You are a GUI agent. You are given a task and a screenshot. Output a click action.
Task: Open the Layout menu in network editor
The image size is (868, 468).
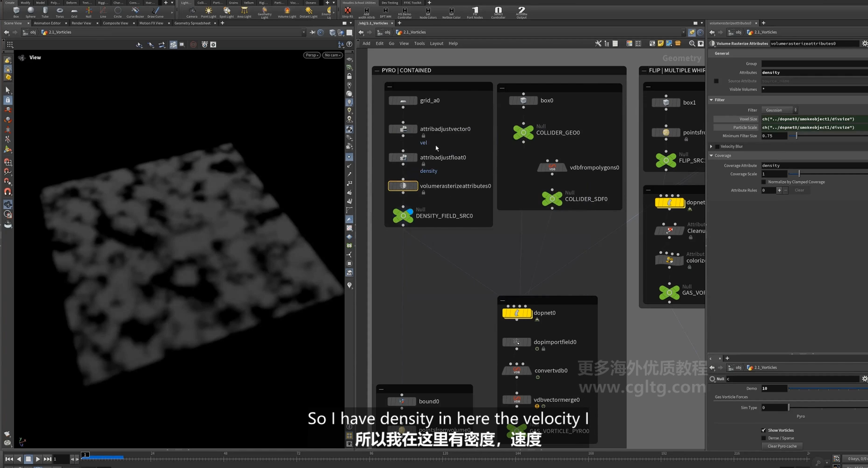click(x=436, y=43)
